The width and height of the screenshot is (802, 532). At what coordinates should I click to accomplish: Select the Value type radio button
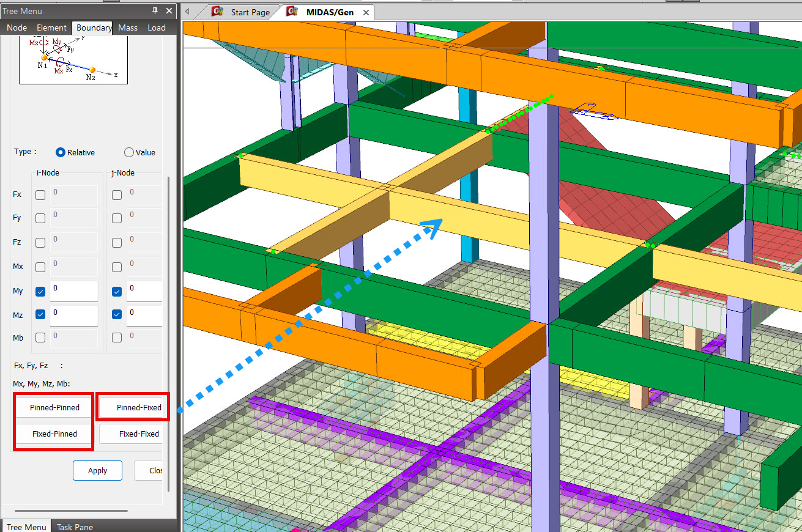128,152
